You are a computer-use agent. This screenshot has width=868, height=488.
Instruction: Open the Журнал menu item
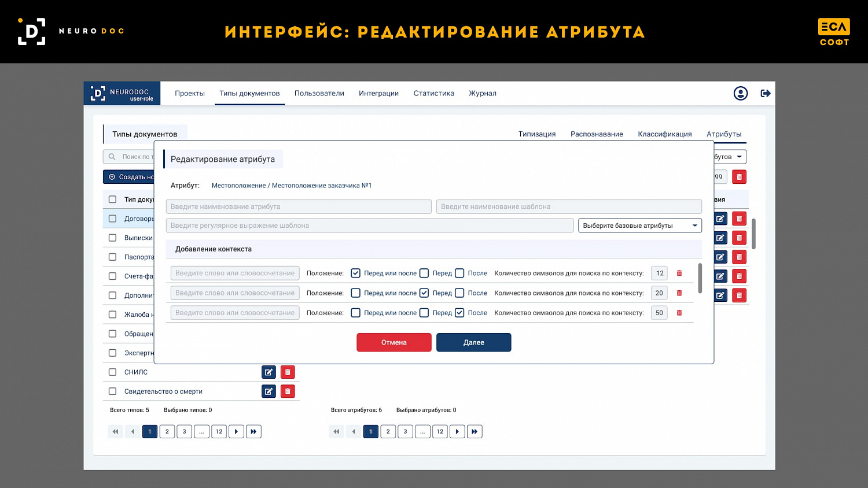(483, 94)
